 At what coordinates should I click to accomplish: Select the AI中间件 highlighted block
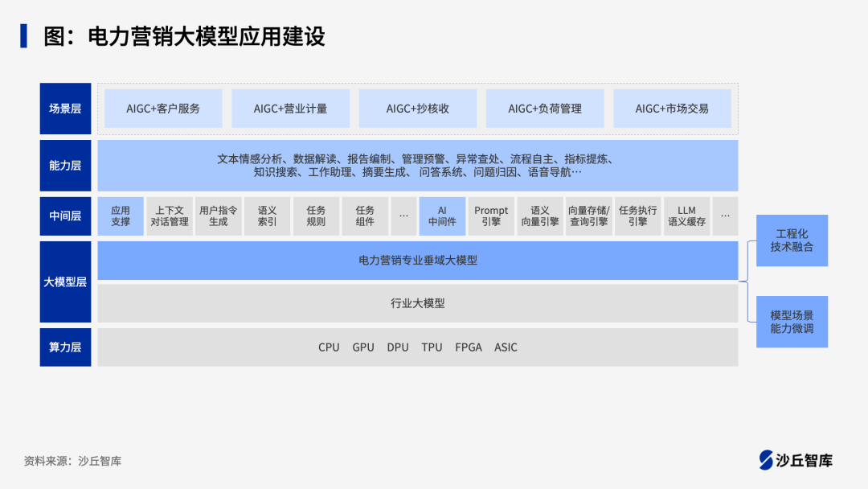[442, 216]
